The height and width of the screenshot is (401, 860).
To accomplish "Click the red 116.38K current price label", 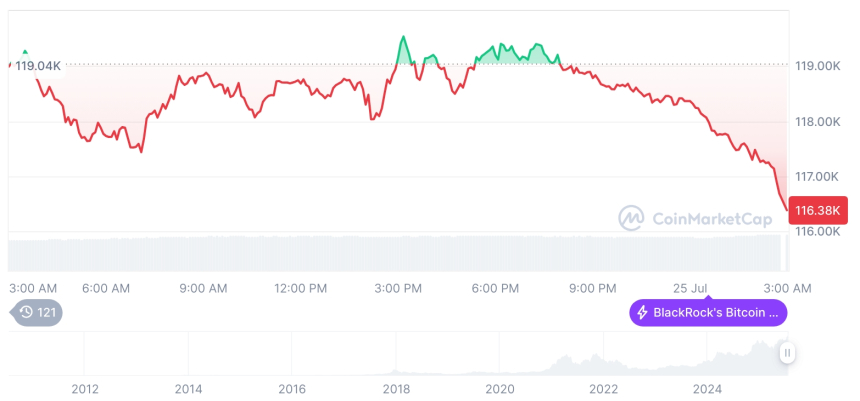I will pyautogui.click(x=818, y=211).
